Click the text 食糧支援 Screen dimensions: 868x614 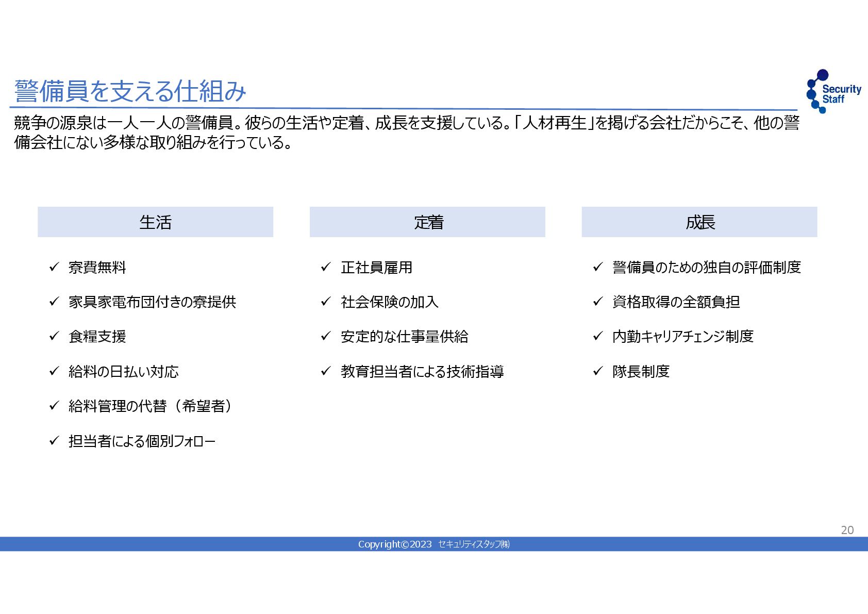[x=97, y=337]
